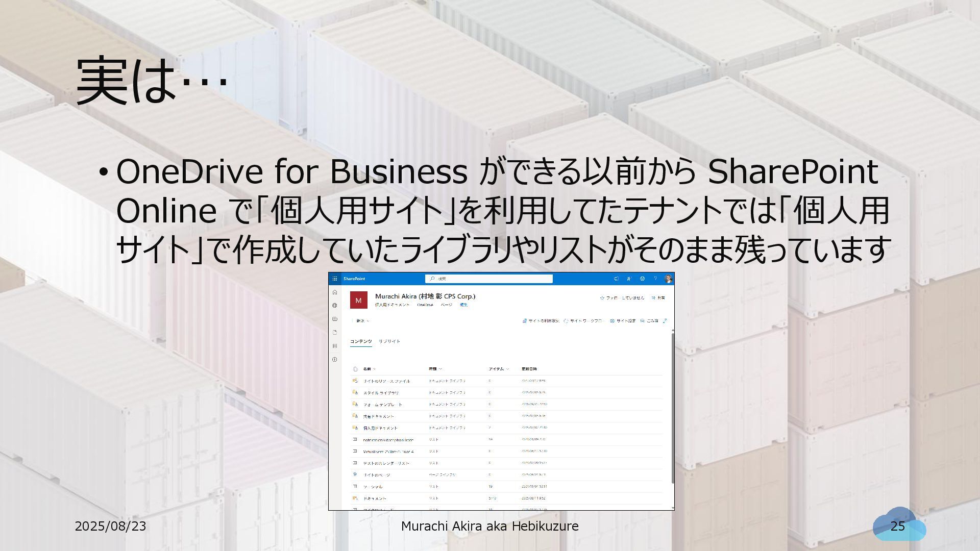This screenshot has height=551, width=980.
Task: Click the slide title 実は…
Action: tap(151, 82)
